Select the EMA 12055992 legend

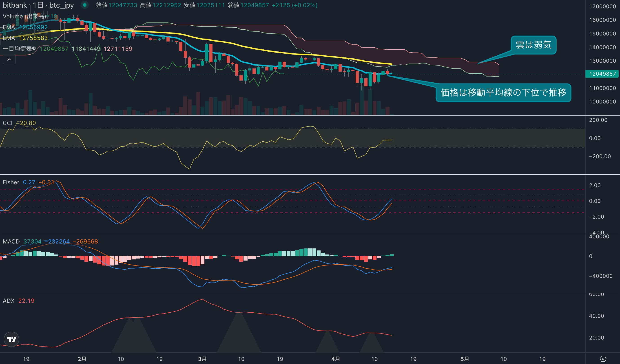pyautogui.click(x=25, y=27)
